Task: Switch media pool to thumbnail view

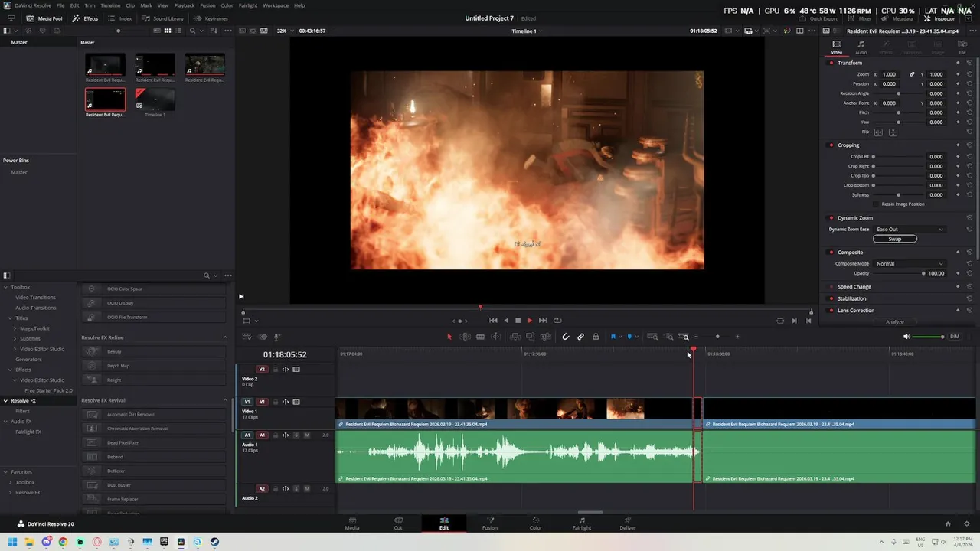Action: 168,31
